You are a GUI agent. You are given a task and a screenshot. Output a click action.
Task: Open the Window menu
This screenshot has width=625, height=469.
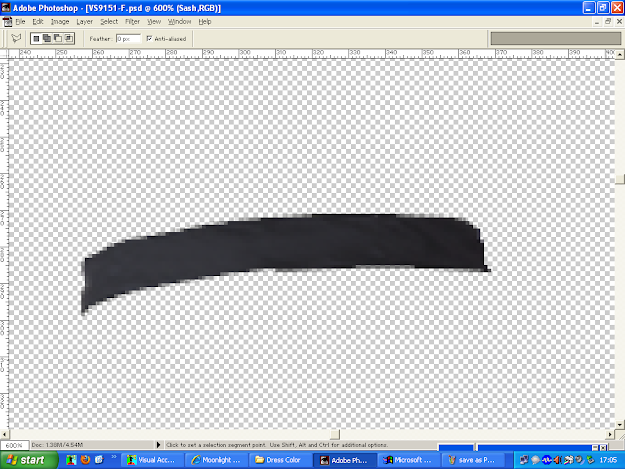pos(179,22)
